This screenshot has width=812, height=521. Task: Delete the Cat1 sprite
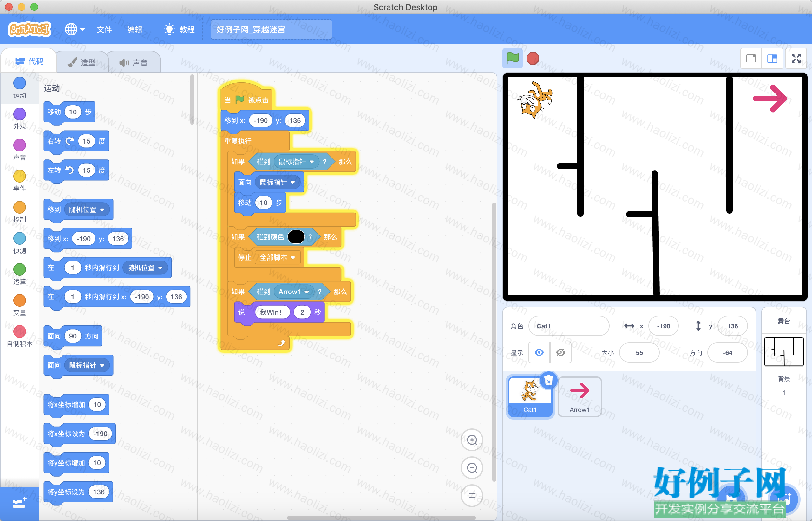[548, 381]
